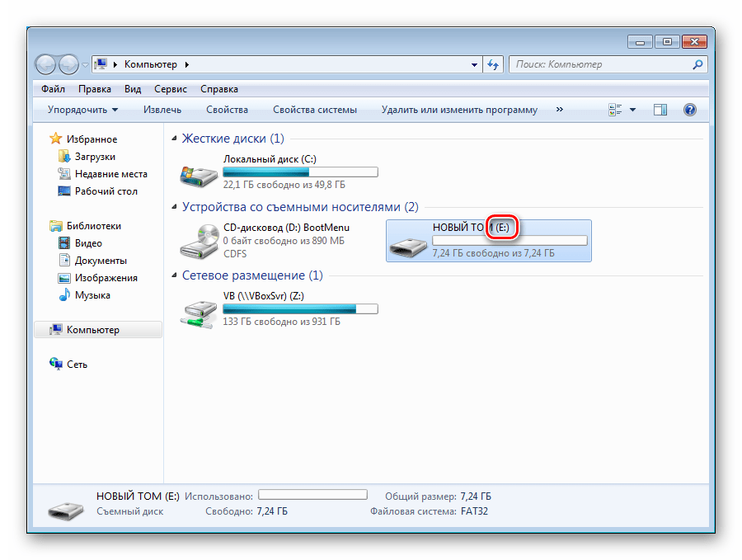Click the Извлечь toolbar button

coord(162,110)
